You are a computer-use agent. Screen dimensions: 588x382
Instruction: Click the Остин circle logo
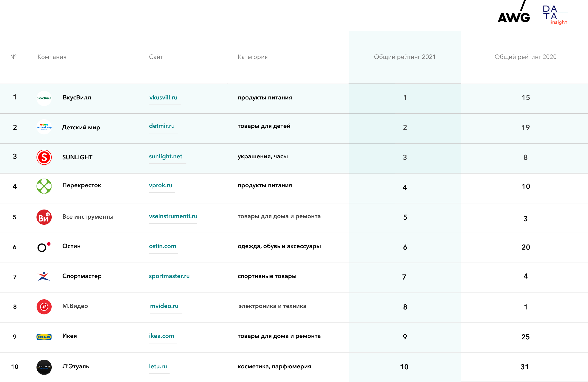tap(44, 247)
